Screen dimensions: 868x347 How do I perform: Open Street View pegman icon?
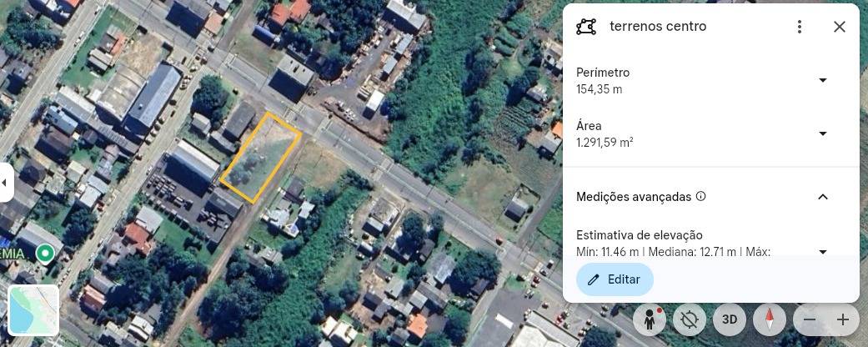point(649,319)
